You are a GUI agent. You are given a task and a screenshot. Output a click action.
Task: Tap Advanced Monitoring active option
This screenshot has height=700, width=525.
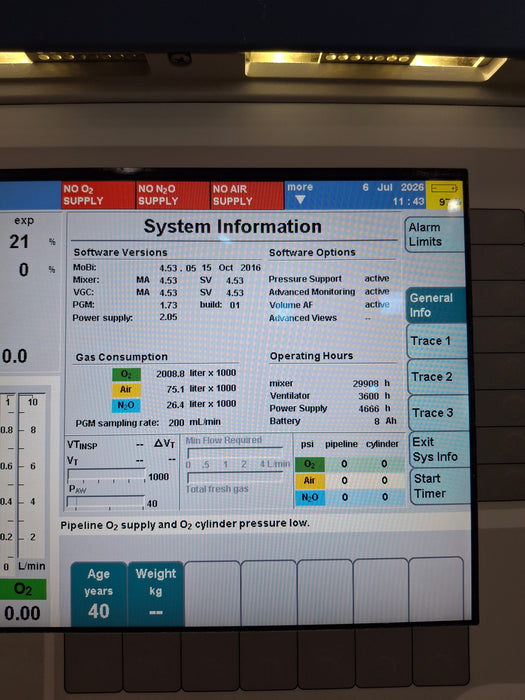(329, 292)
